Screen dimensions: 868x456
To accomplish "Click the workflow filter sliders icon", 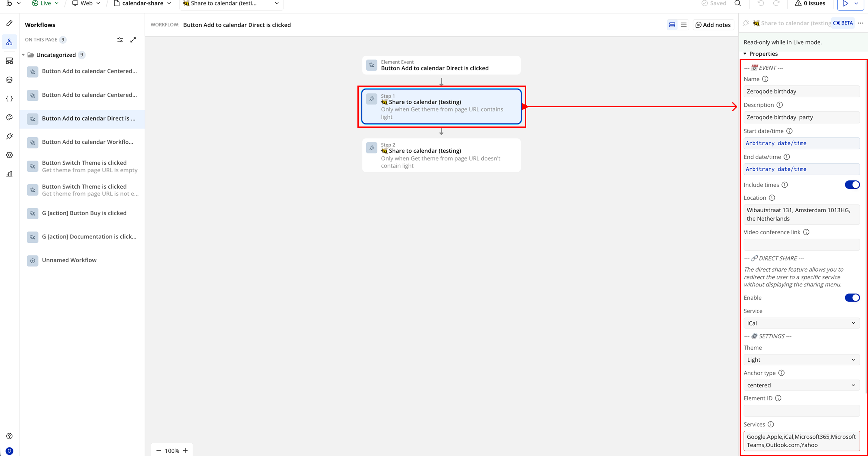I will [120, 40].
